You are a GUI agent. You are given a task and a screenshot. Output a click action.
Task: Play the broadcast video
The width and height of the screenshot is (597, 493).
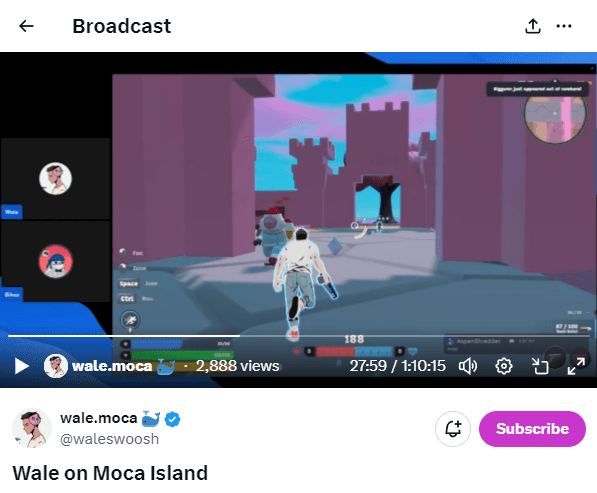(x=21, y=366)
